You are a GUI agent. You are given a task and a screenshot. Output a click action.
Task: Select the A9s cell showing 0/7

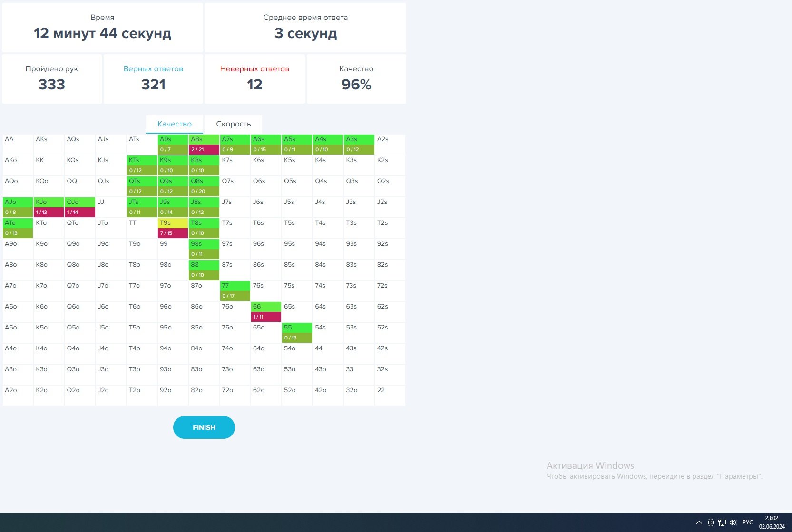click(173, 145)
